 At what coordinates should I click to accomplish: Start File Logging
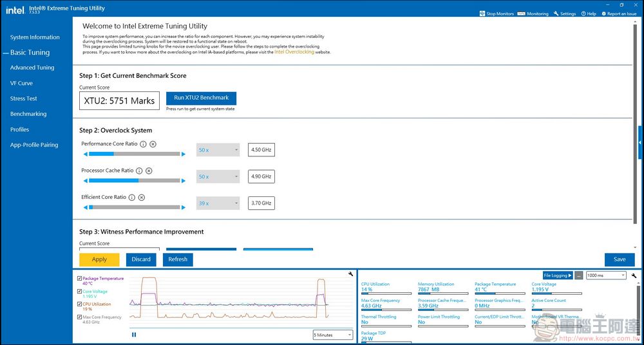coord(558,275)
